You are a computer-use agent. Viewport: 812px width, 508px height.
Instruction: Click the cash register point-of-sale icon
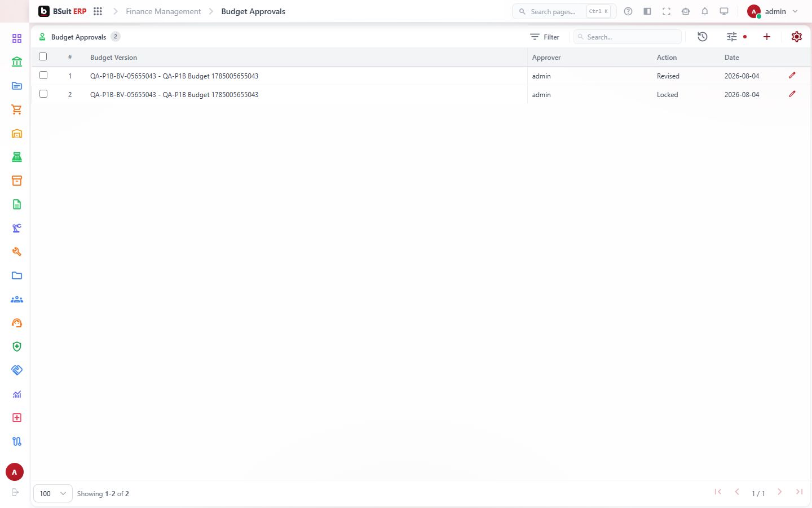click(x=17, y=157)
